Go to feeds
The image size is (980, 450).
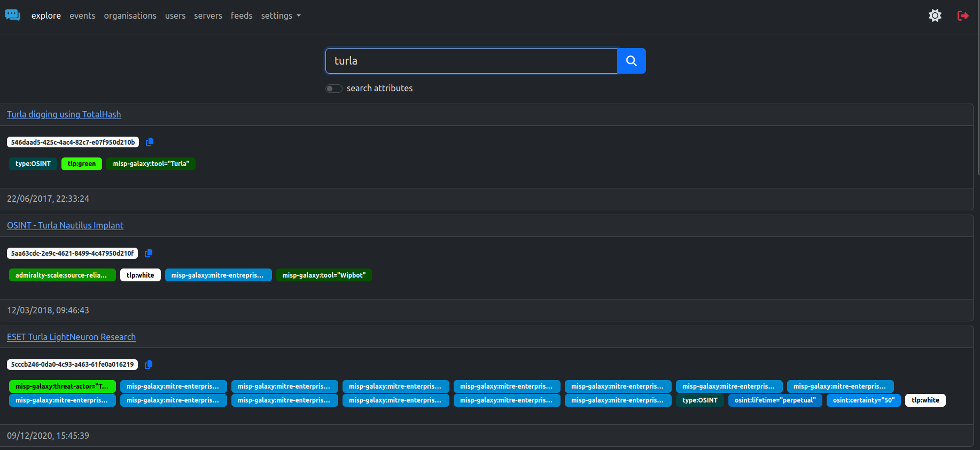(242, 15)
